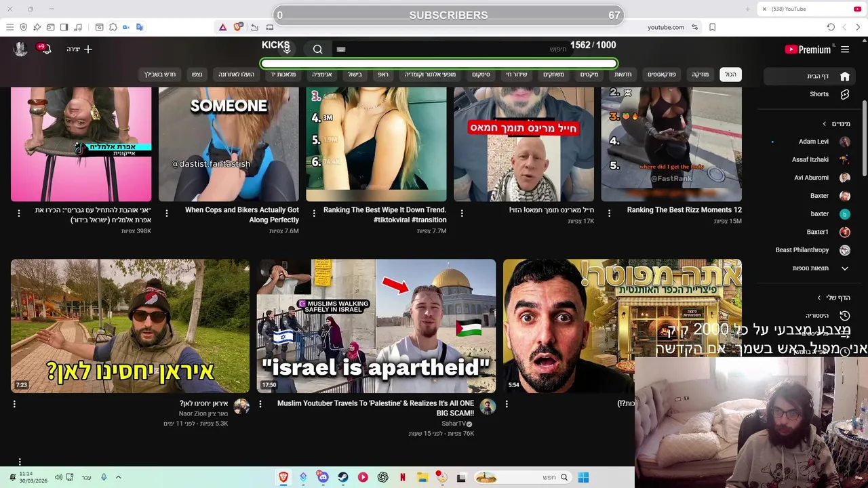Image resolution: width=868 pixels, height=488 pixels.
Task: Open the browser main menu icon
Action: click(9, 27)
